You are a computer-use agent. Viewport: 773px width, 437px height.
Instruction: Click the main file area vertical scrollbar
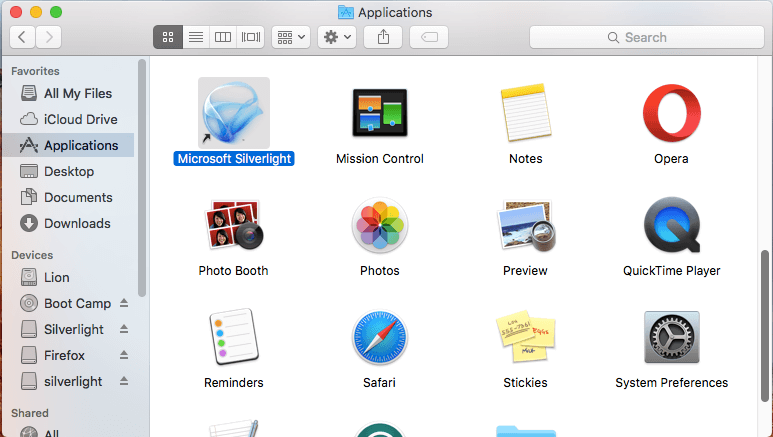click(x=765, y=326)
